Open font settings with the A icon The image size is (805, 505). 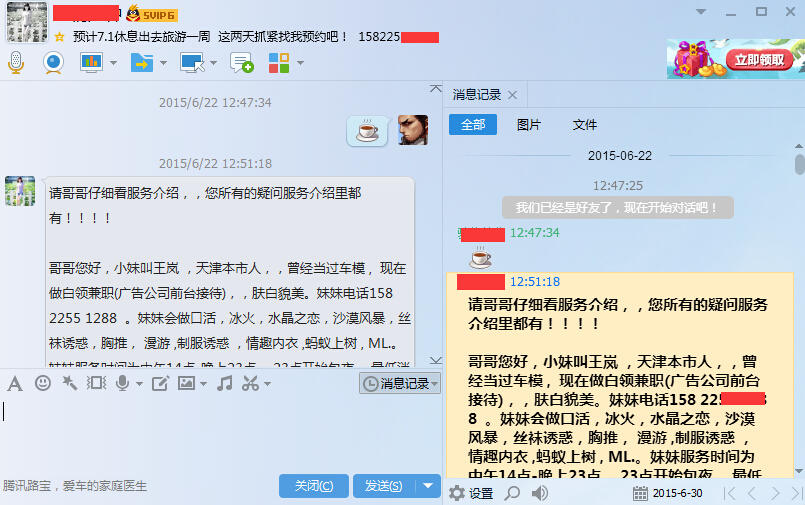pyautogui.click(x=15, y=383)
